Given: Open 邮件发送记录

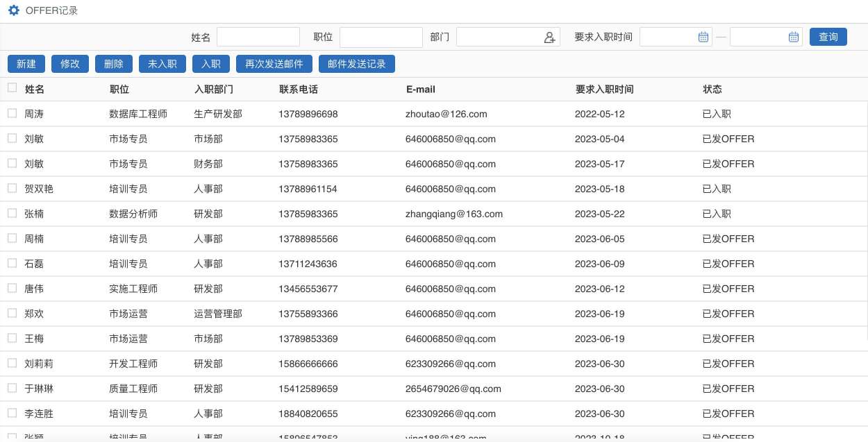Looking at the screenshot, I should tap(356, 64).
